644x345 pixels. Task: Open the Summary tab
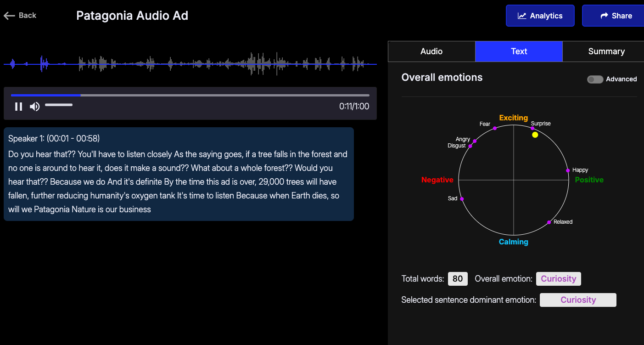click(603, 51)
